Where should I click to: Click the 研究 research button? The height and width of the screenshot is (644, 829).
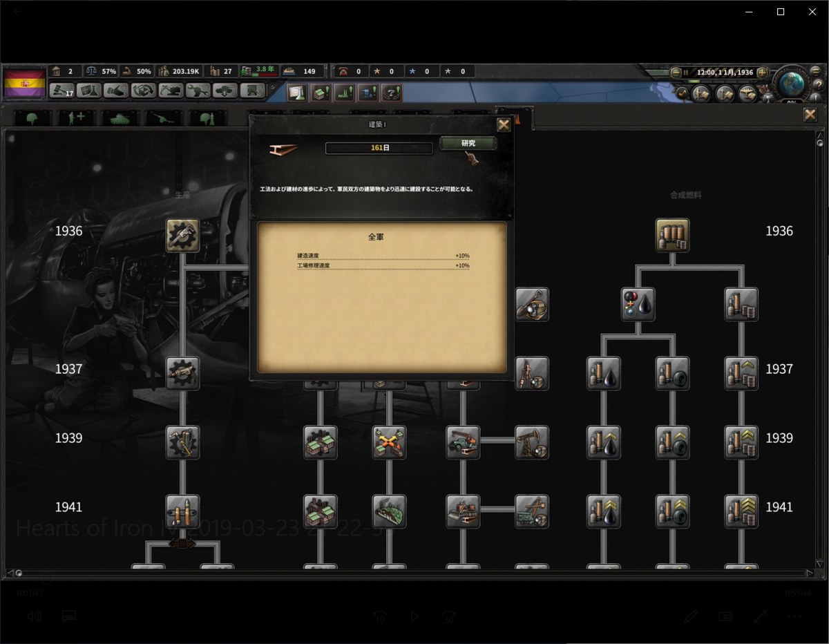tap(468, 143)
